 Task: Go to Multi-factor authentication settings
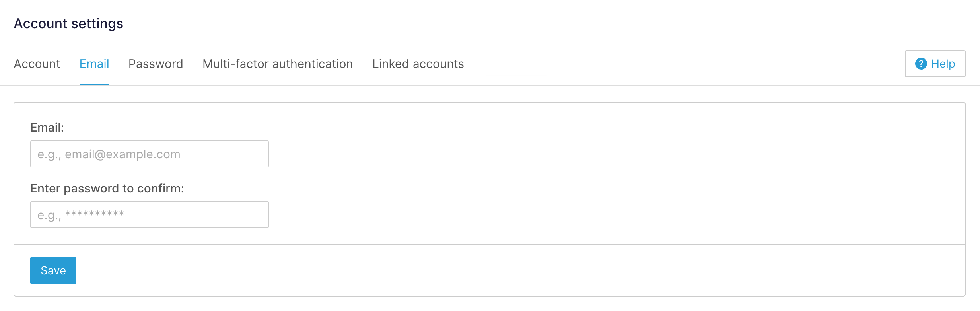click(277, 64)
